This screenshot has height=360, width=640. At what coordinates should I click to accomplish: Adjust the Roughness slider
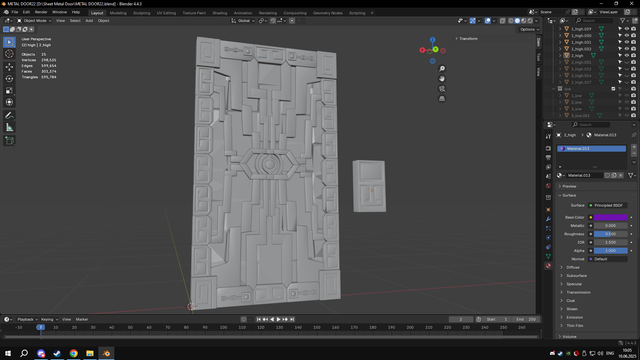tap(611, 234)
